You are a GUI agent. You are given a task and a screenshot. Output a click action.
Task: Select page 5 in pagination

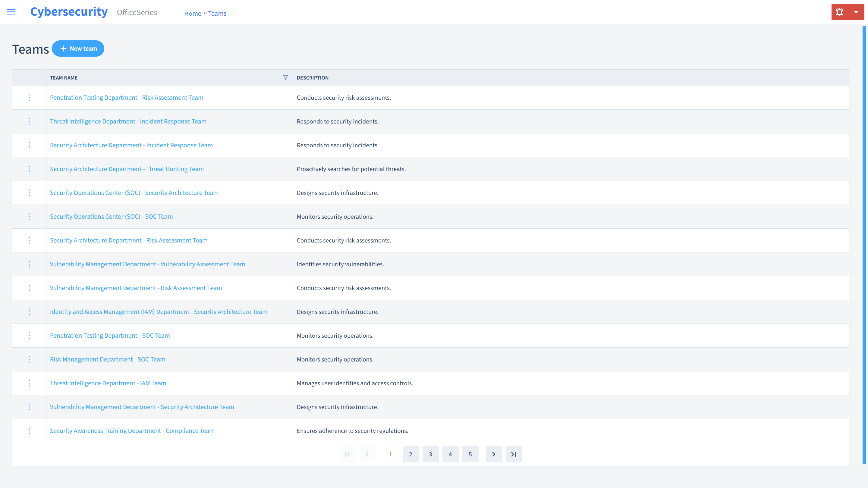coord(470,454)
